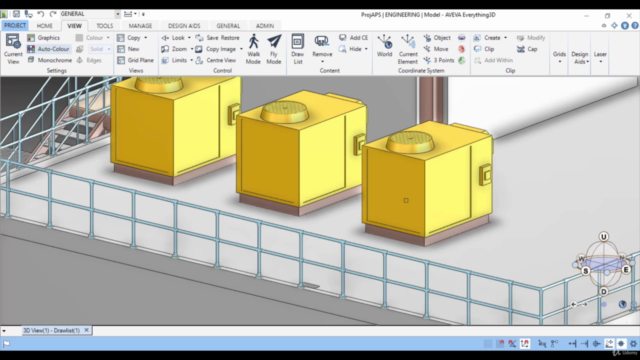Set coordinate system to World
This screenshot has width=640, height=360.
point(384,46)
